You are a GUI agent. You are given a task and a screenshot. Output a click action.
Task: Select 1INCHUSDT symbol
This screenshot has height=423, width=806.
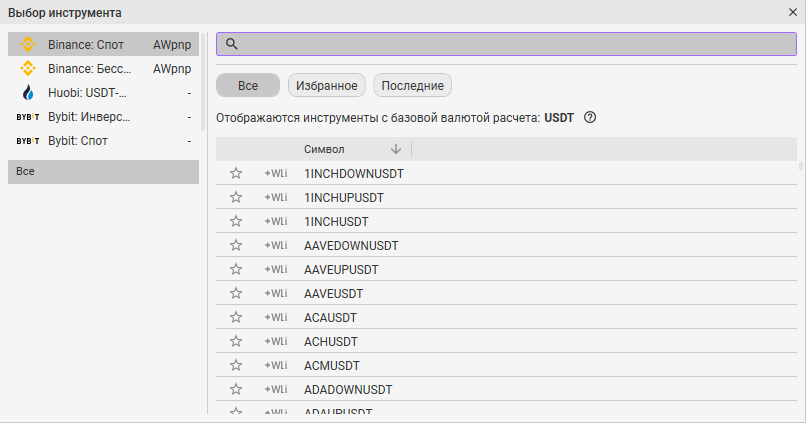click(336, 222)
